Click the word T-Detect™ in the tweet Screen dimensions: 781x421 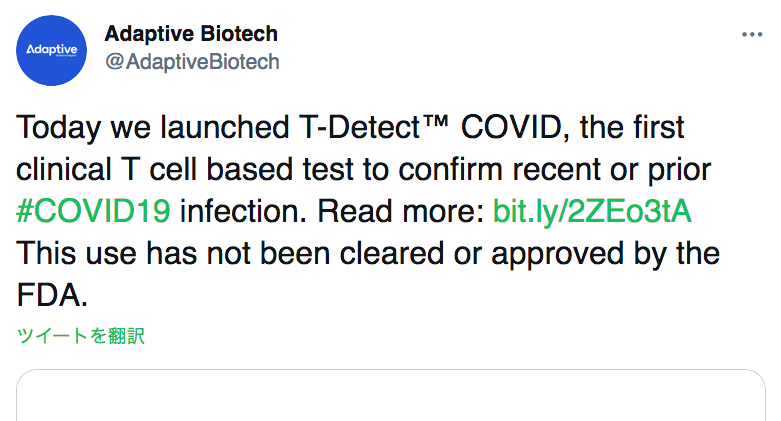pos(374,127)
